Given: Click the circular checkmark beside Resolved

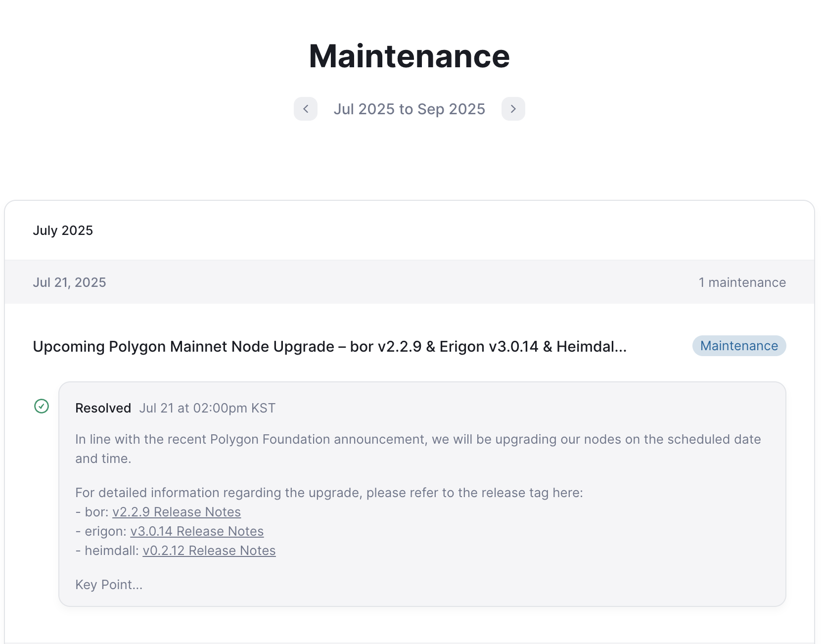Looking at the screenshot, I should tap(42, 407).
